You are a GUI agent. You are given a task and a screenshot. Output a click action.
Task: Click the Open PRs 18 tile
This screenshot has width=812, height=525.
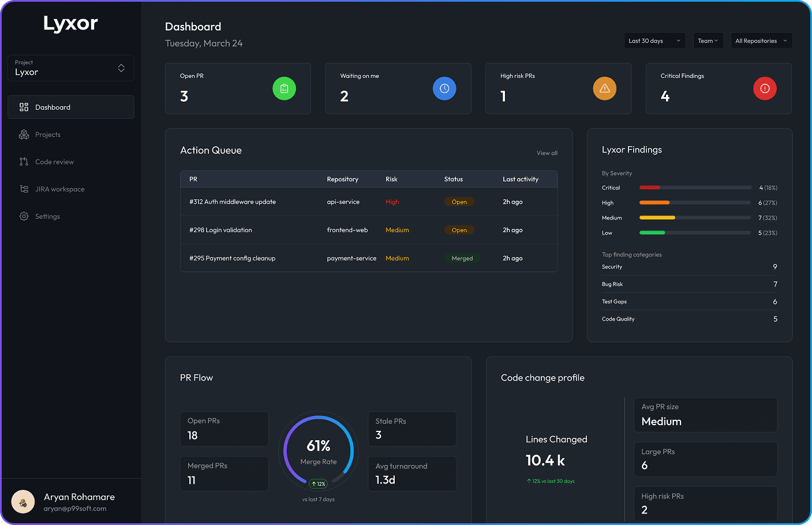(x=224, y=429)
